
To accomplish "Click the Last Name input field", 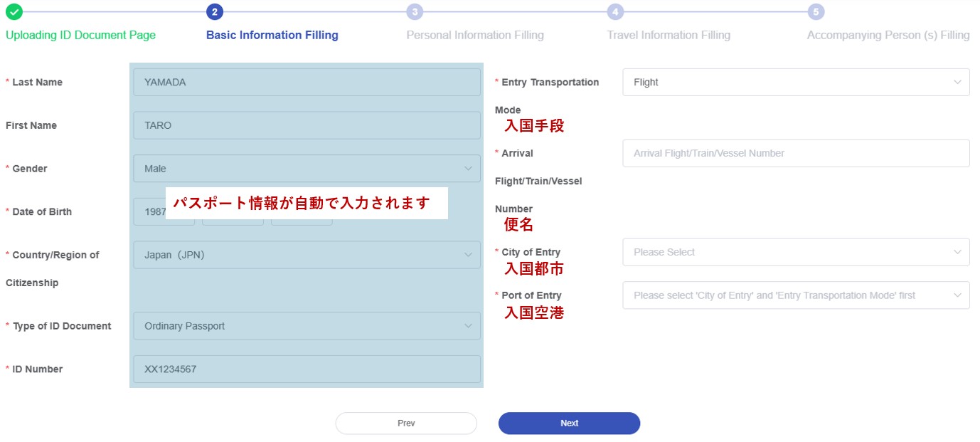I will 307,83.
